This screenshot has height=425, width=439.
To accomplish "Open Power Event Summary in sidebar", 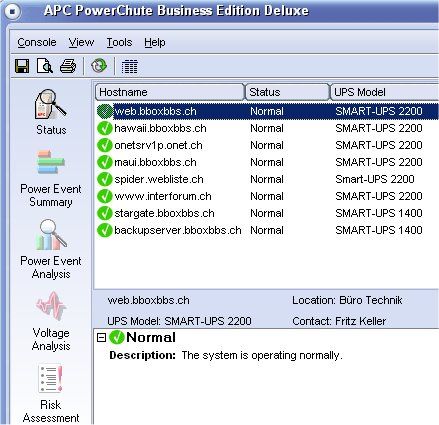I will tap(51, 178).
